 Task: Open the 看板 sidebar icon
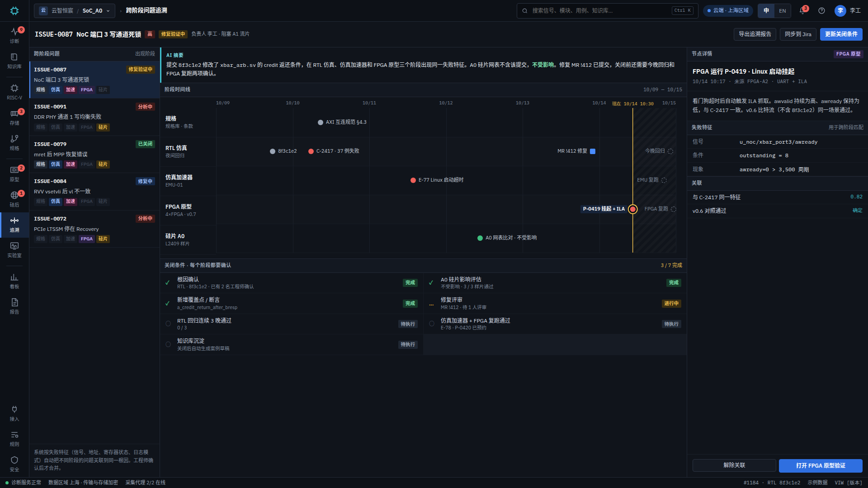click(14, 281)
